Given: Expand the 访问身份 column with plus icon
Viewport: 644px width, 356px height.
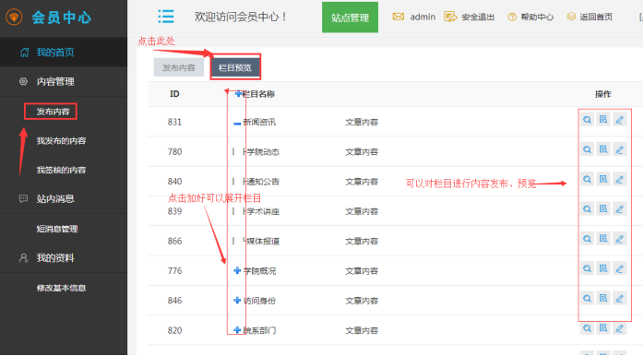Looking at the screenshot, I should (237, 301).
